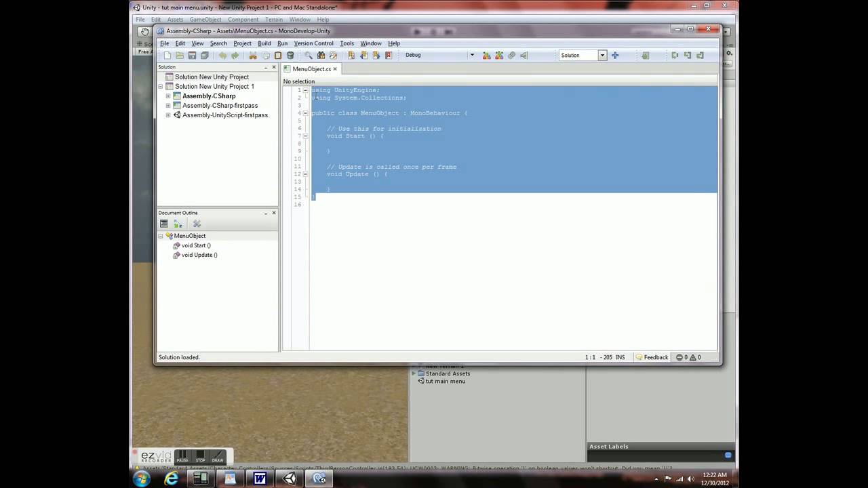This screenshot has width=868, height=488.
Task: Open the File menu in MonoDevelop
Action: [x=164, y=43]
